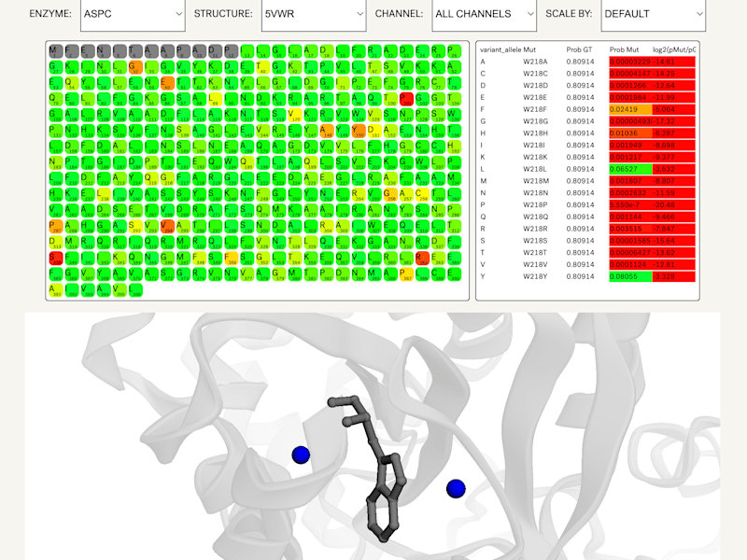Select the orange P 287 residue cell
747x560 pixels.
pyautogui.click(x=56, y=226)
